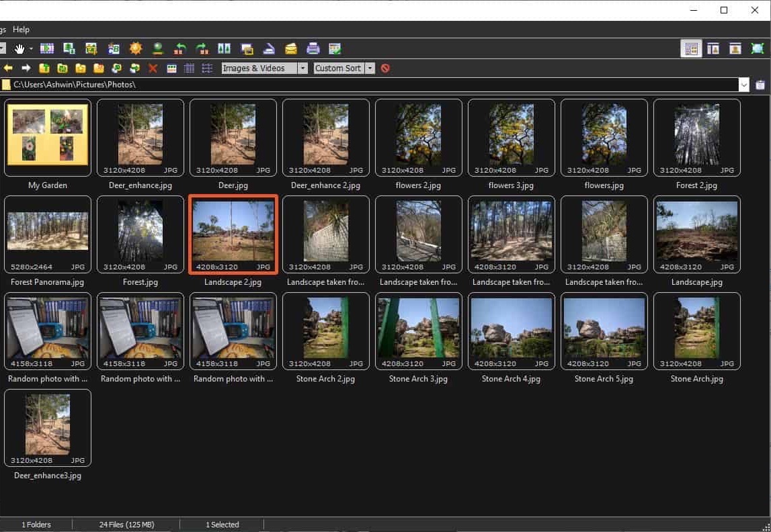Rotate the selected image clockwise
Image resolution: width=771 pixels, height=532 pixels.
tap(202, 48)
